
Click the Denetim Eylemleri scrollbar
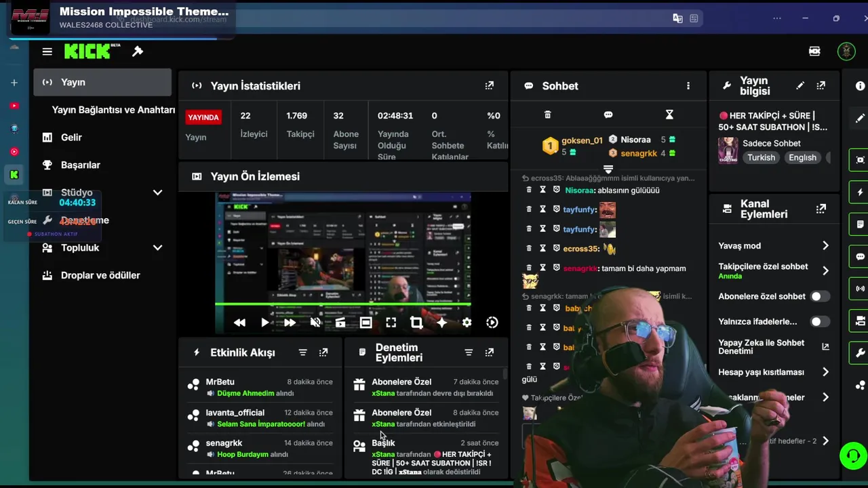click(x=505, y=374)
